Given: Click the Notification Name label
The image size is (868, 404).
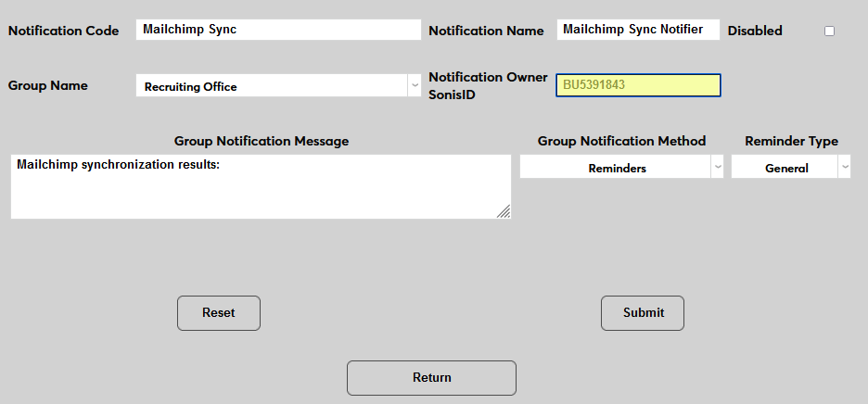Looking at the screenshot, I should coord(486,31).
